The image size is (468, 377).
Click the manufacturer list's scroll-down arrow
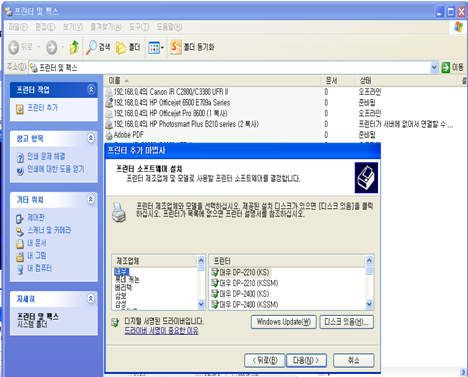point(201,304)
